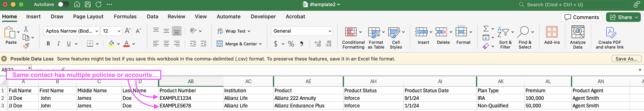Open Cell Styles
Viewport: 644px width, 111px height.
click(x=396, y=37)
